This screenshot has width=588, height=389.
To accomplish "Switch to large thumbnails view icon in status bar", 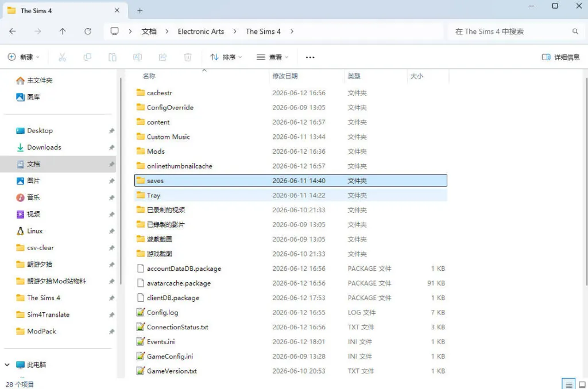I will tap(582, 384).
